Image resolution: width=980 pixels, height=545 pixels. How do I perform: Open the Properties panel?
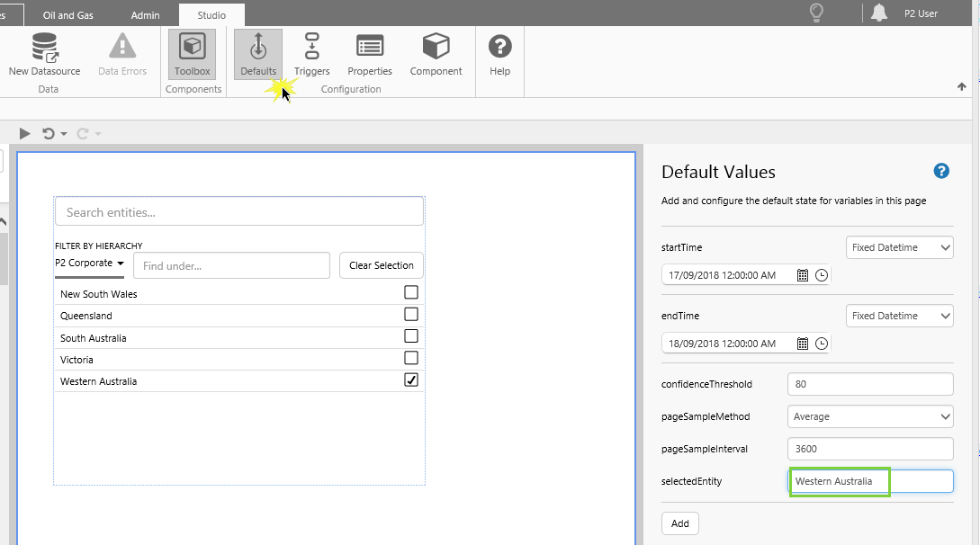tap(370, 54)
